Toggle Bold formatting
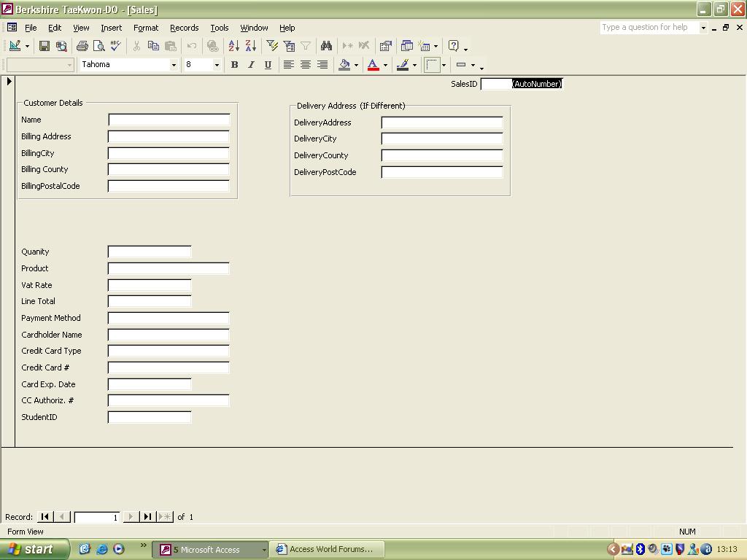 pyautogui.click(x=234, y=65)
